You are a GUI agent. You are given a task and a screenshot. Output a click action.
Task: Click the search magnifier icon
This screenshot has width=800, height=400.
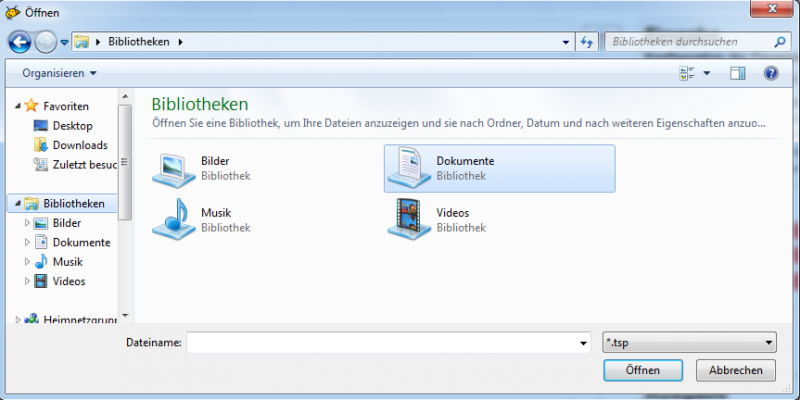[x=780, y=42]
